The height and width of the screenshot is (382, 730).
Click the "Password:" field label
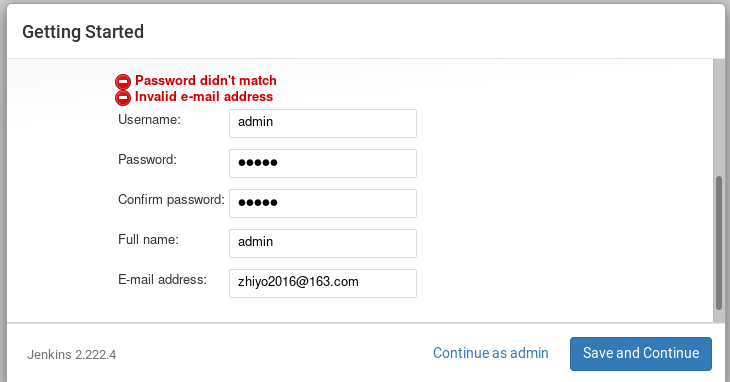pyautogui.click(x=148, y=160)
